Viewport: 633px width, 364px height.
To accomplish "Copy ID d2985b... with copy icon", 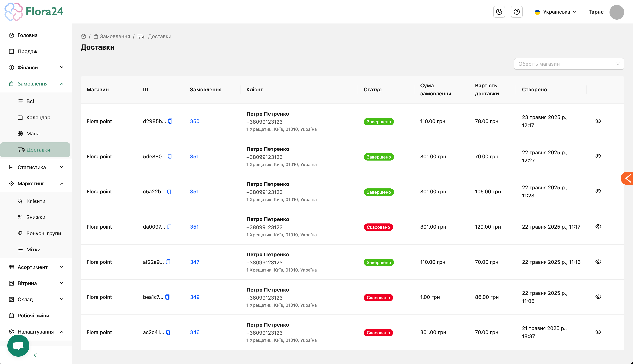I will click(x=170, y=121).
